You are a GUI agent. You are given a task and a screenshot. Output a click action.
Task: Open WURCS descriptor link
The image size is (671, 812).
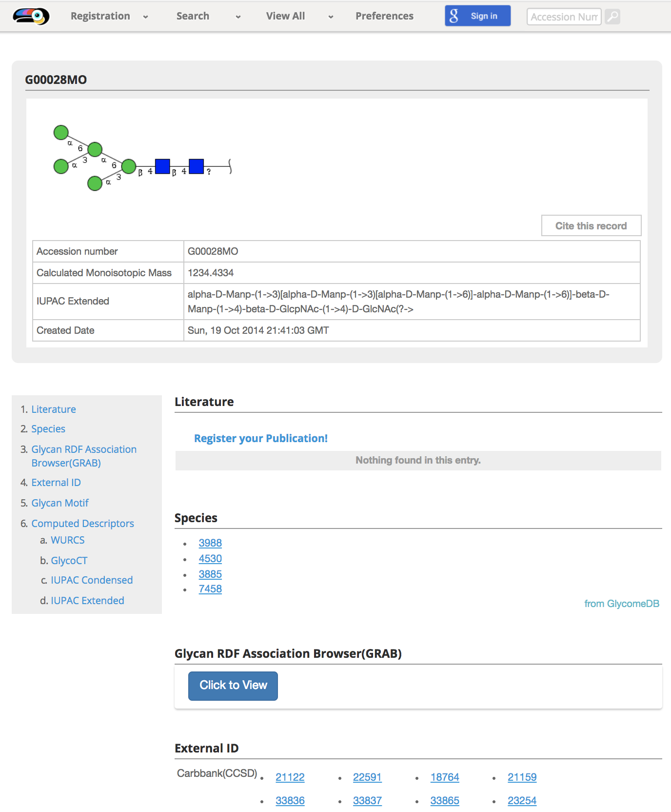68,540
